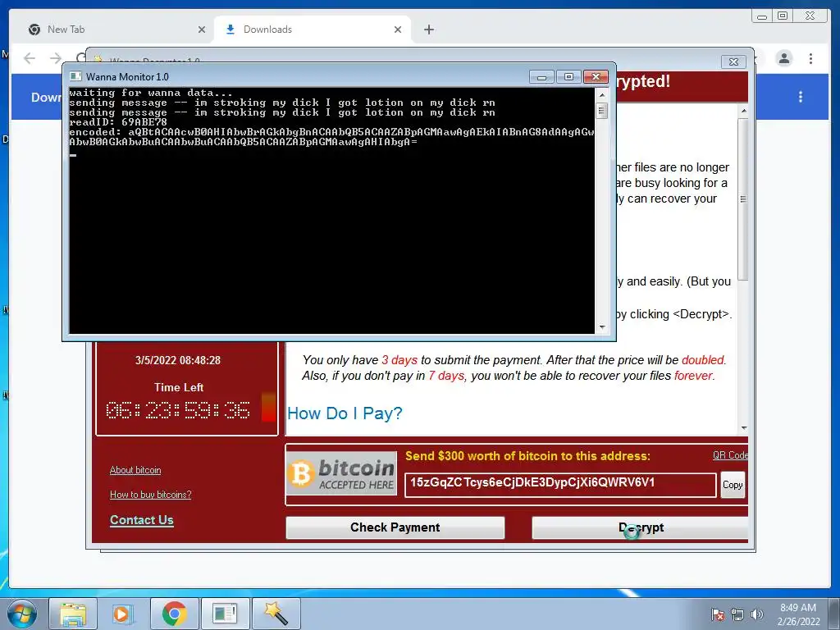840x630 pixels.
Task: Click the ransom note scrollbar thumb
Action: [743, 199]
